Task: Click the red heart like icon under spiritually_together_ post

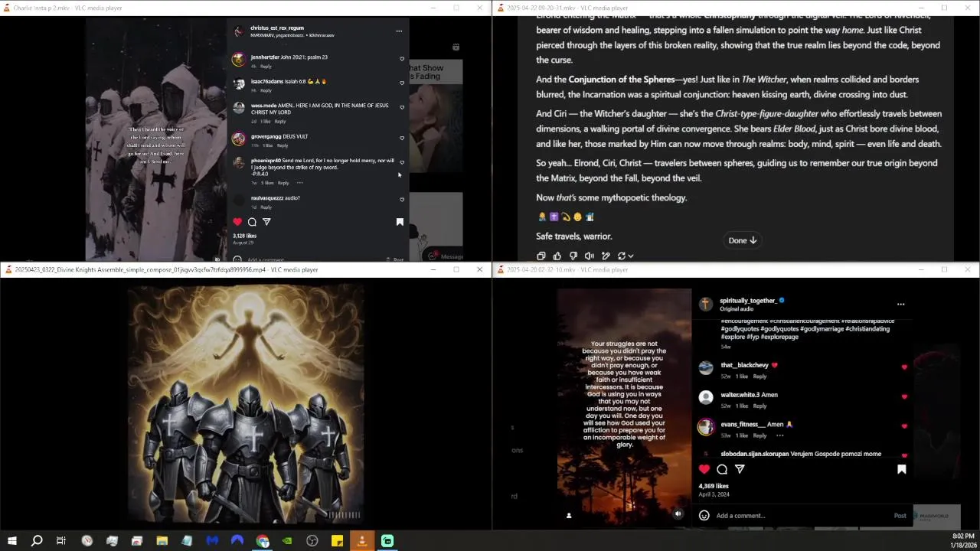Action: (704, 469)
